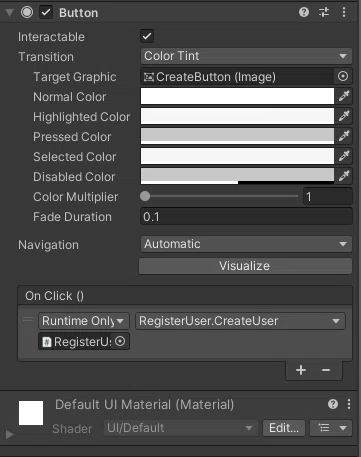Click the image icon in Target Graphic field
This screenshot has width=361, height=457.
coord(149,77)
